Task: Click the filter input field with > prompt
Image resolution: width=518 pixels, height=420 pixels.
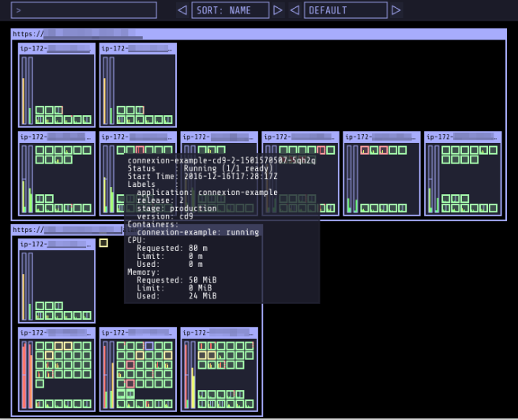Action: click(84, 10)
